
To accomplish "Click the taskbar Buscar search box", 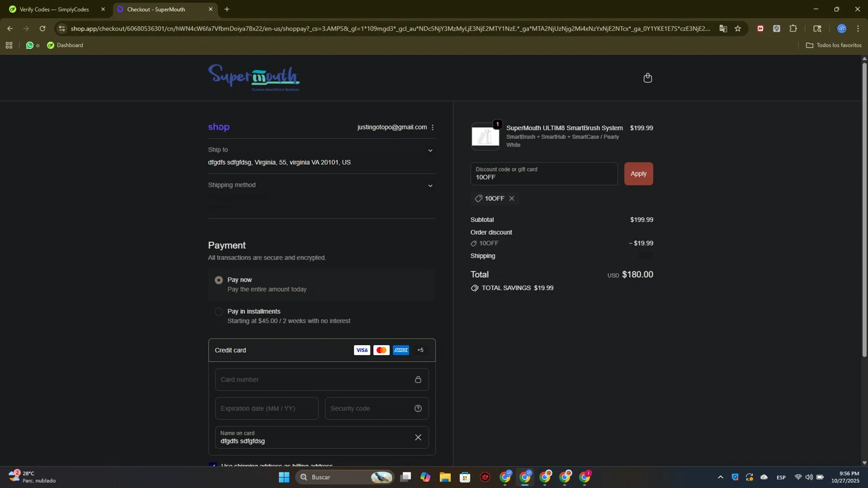I will click(x=345, y=477).
